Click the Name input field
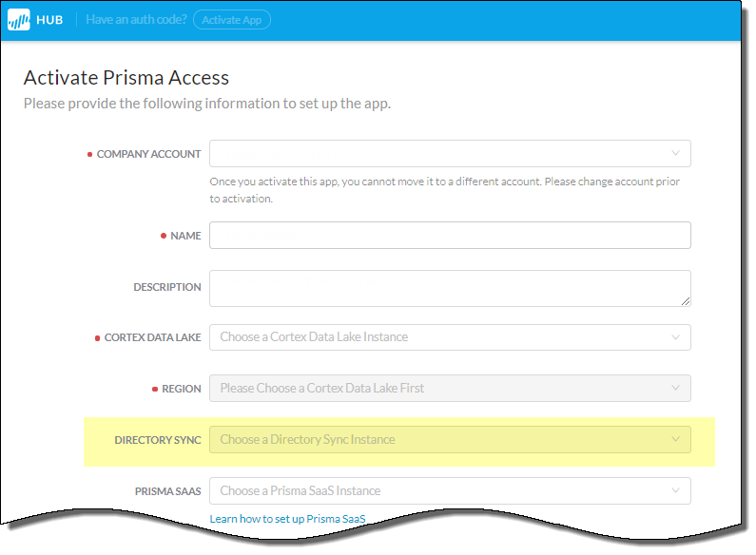This screenshot has width=756, height=555. click(450, 236)
